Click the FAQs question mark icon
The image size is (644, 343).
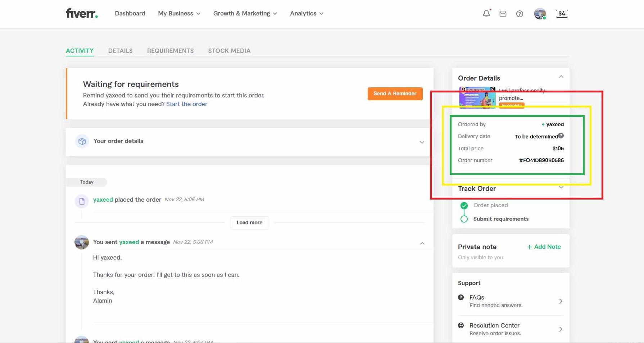click(461, 297)
